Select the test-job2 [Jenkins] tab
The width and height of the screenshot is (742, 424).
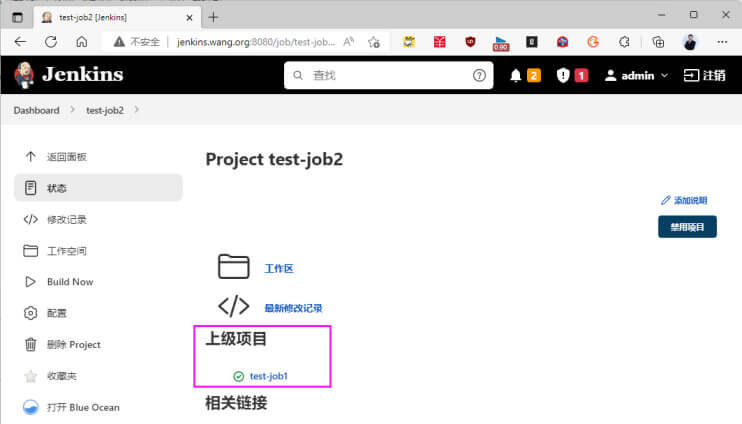point(117,18)
